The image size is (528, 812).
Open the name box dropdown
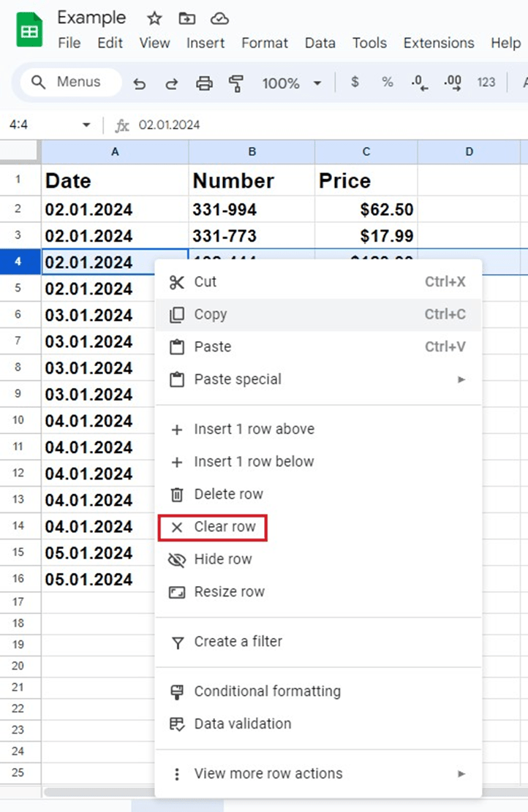click(86, 125)
